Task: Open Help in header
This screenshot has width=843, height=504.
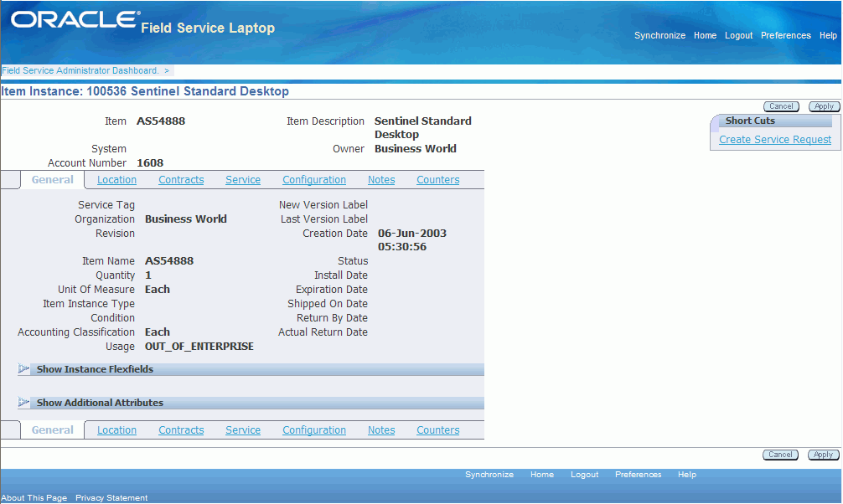Action: (828, 35)
